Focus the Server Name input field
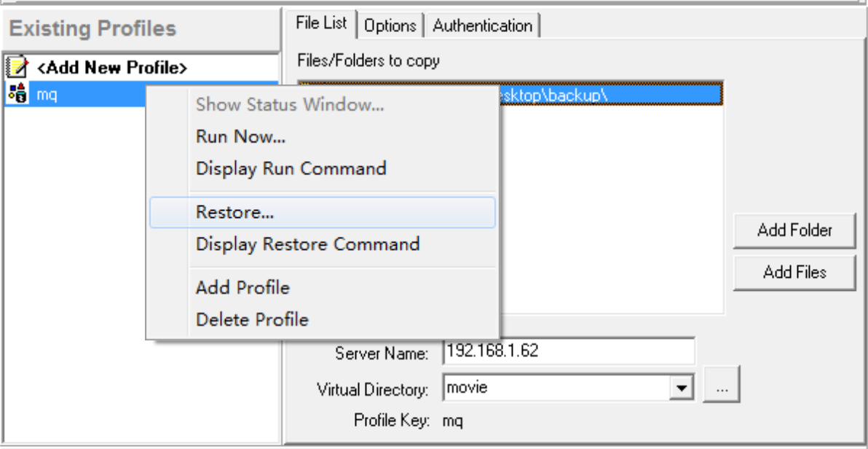Image resolution: width=868 pixels, height=449 pixels. [x=568, y=350]
